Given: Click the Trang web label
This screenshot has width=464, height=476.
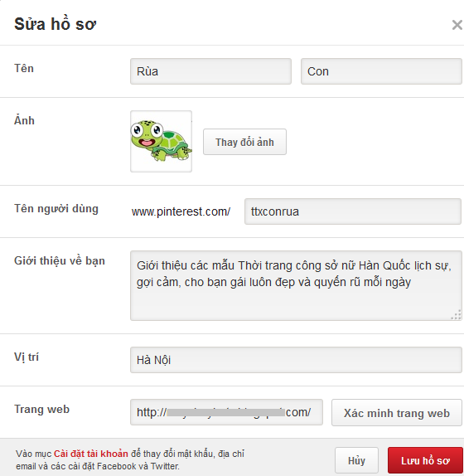Looking at the screenshot, I should click(x=42, y=409).
